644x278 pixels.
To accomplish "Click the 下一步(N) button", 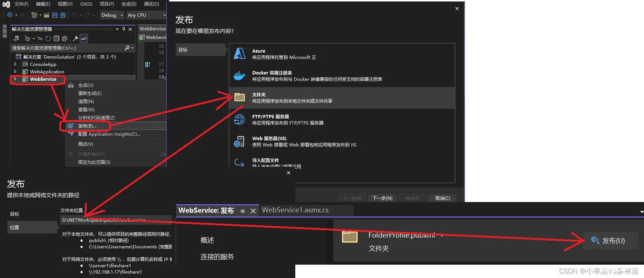I will pos(382,198).
